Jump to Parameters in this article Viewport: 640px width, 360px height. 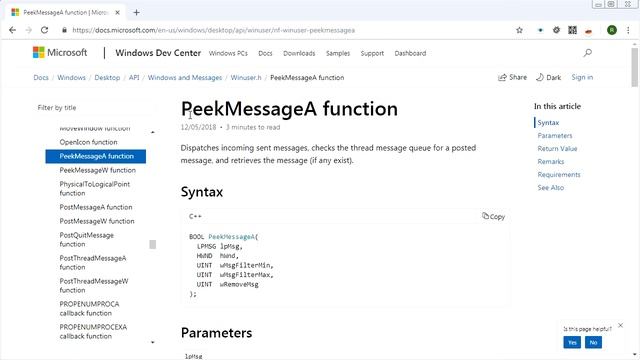pyautogui.click(x=555, y=136)
